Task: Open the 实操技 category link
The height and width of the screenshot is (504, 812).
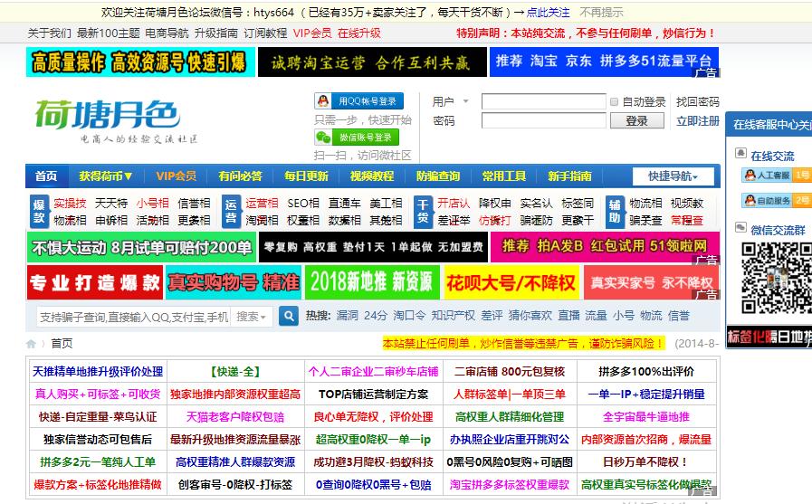Action: click(70, 204)
